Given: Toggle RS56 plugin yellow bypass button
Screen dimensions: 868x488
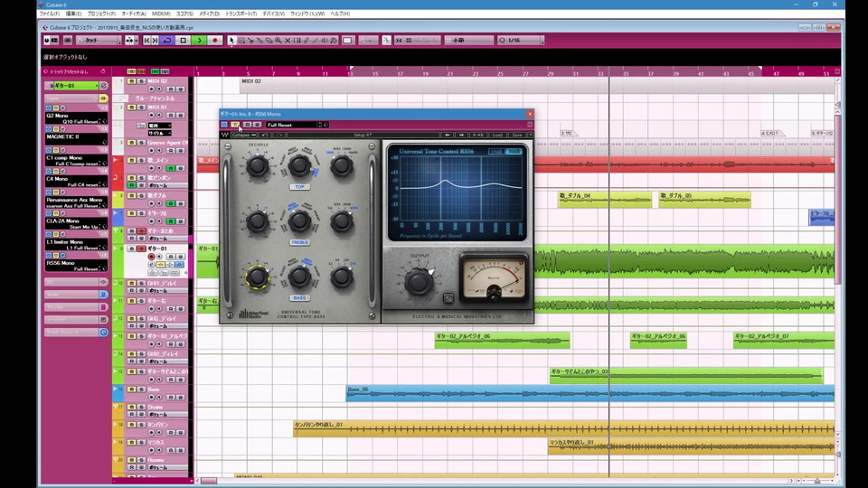Looking at the screenshot, I should pyautogui.click(x=235, y=125).
